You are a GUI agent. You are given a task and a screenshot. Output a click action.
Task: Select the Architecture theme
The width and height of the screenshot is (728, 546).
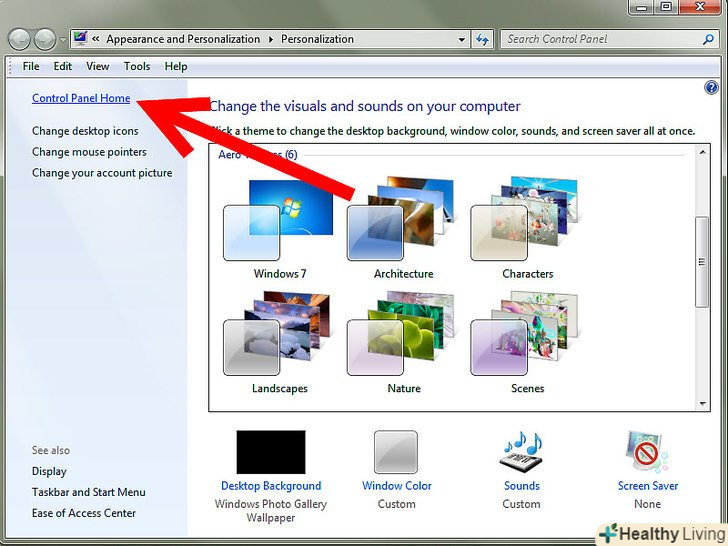pos(403,229)
